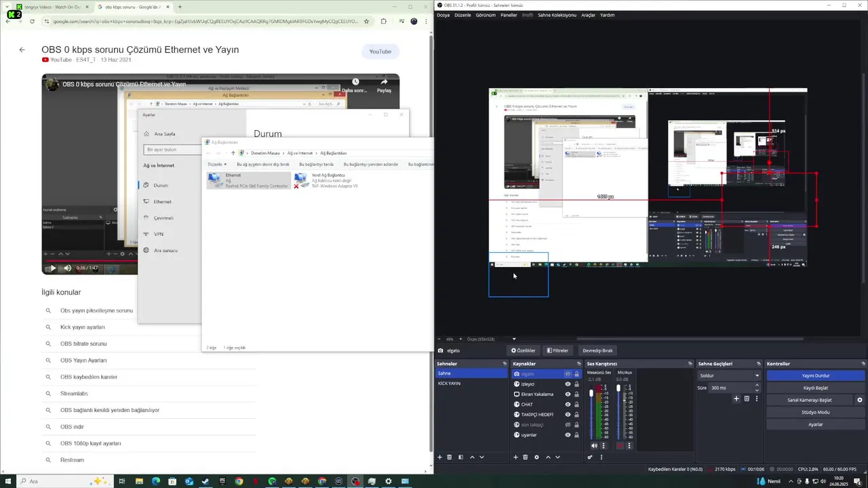Toggle lock on the CHAT source
The width and height of the screenshot is (868, 488).
click(577, 405)
